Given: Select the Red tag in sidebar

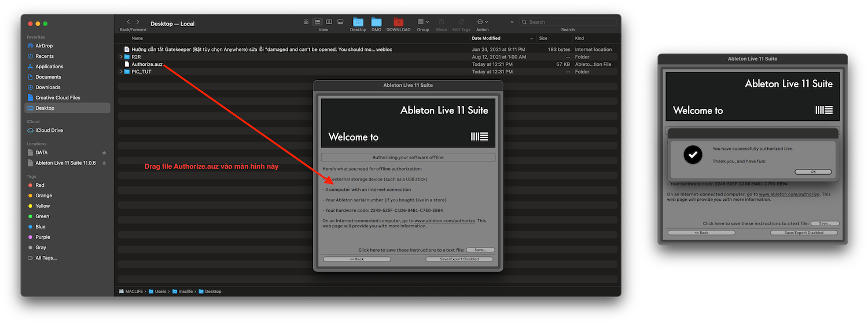Looking at the screenshot, I should pos(40,185).
